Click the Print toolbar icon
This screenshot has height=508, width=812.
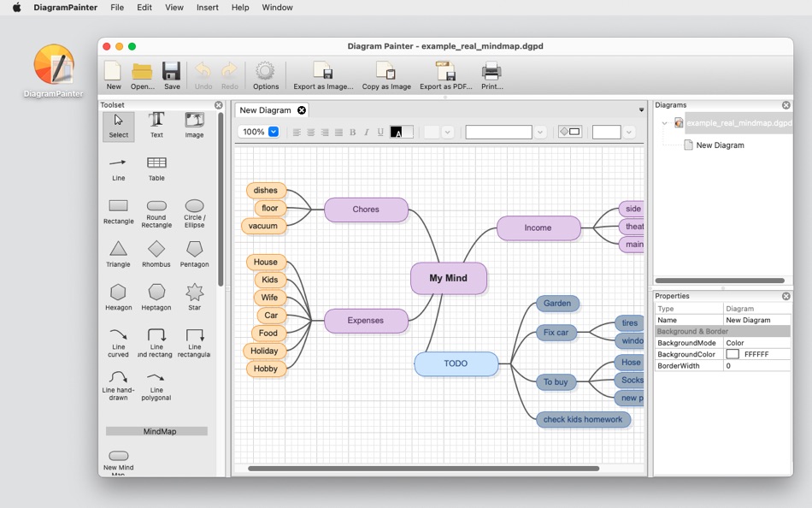(x=491, y=75)
